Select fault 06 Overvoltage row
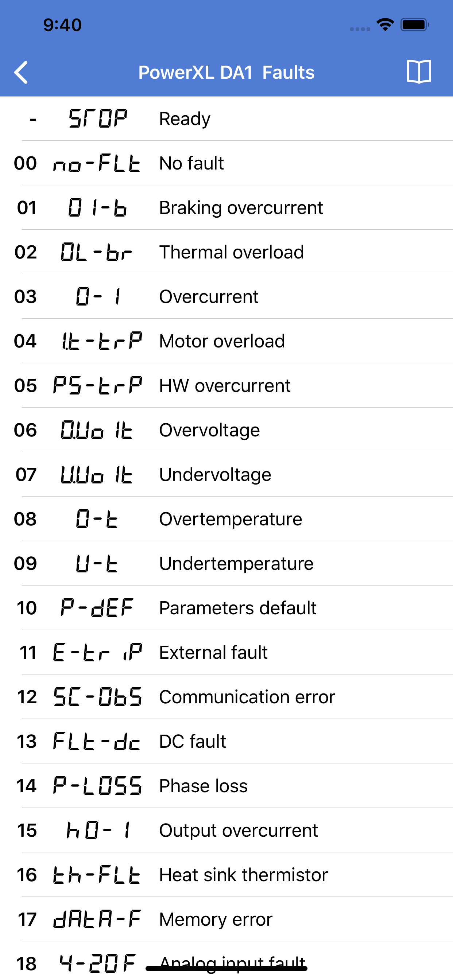 pos(226,430)
